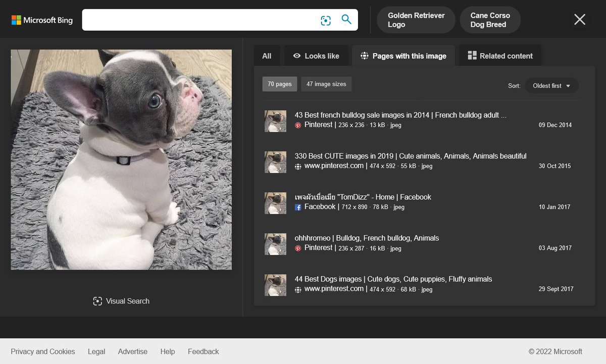The height and width of the screenshot is (364, 606).
Task: Click the magnifier search icon
Action: coord(346,20)
